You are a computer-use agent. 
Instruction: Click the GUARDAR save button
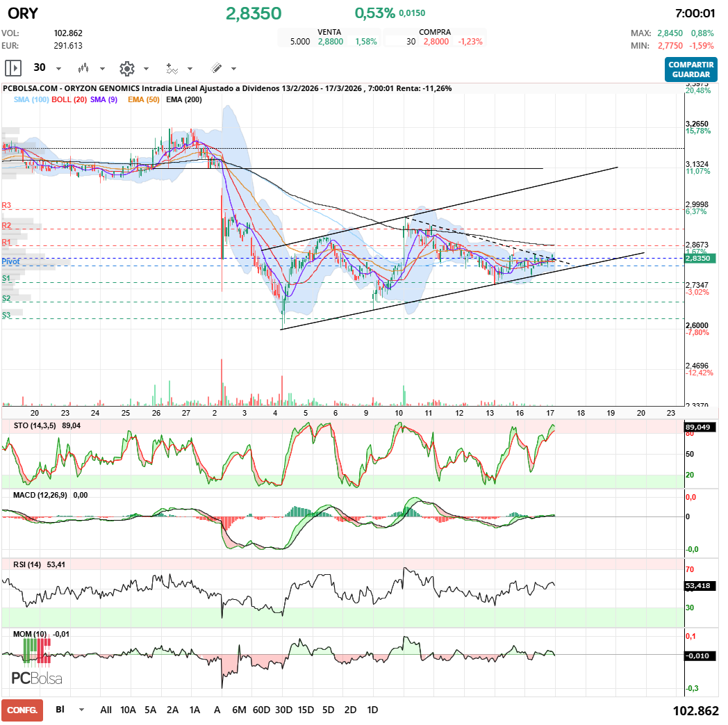click(691, 73)
